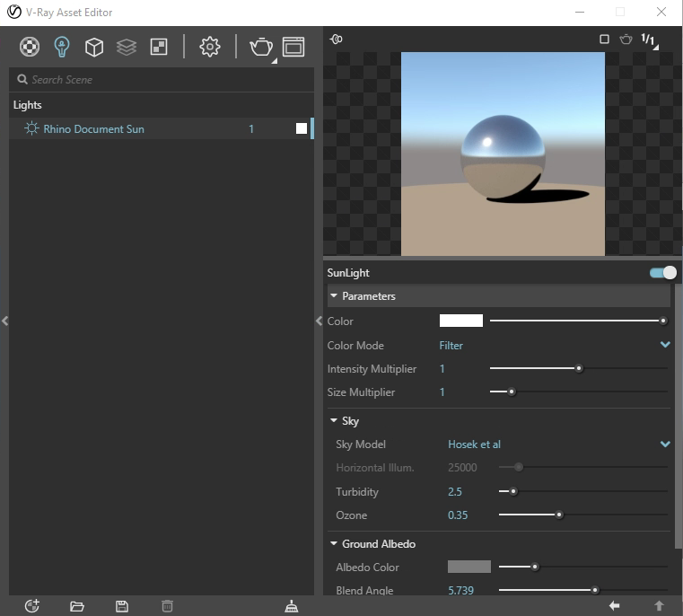This screenshot has width=683, height=616.
Task: Click the square preview stop icon
Action: point(604,40)
